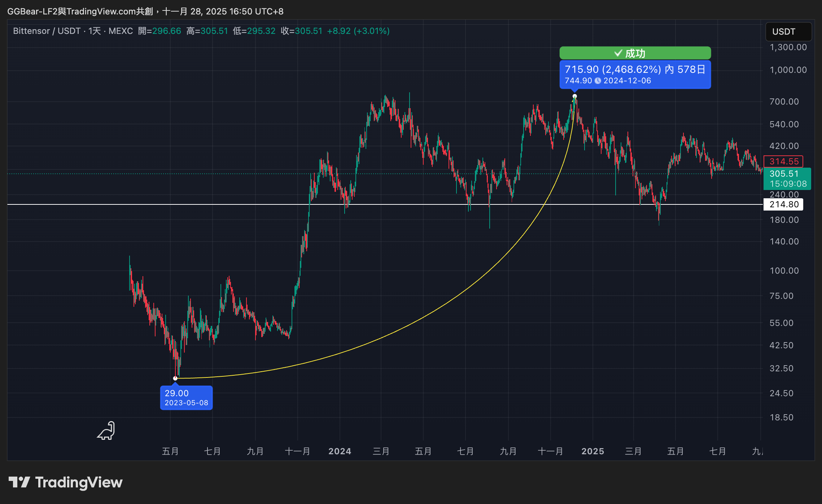The width and height of the screenshot is (822, 504).
Task: Click the green 305.51 current price label
Action: pyautogui.click(x=787, y=178)
